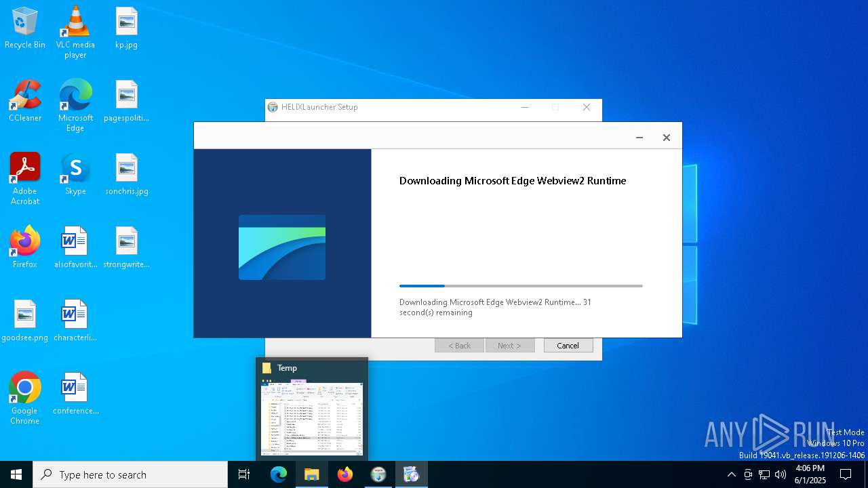Open Google Chrome desktop shortcut
This screenshot has width=868, height=488.
click(25, 399)
